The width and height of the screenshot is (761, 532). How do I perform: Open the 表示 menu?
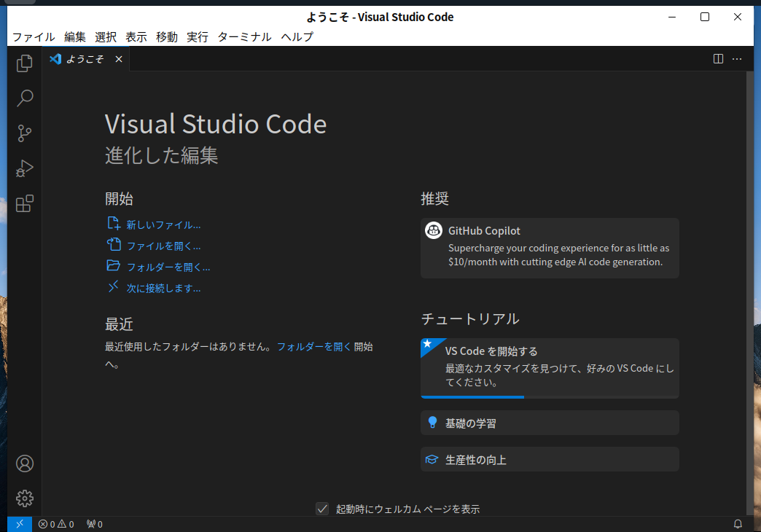click(136, 37)
